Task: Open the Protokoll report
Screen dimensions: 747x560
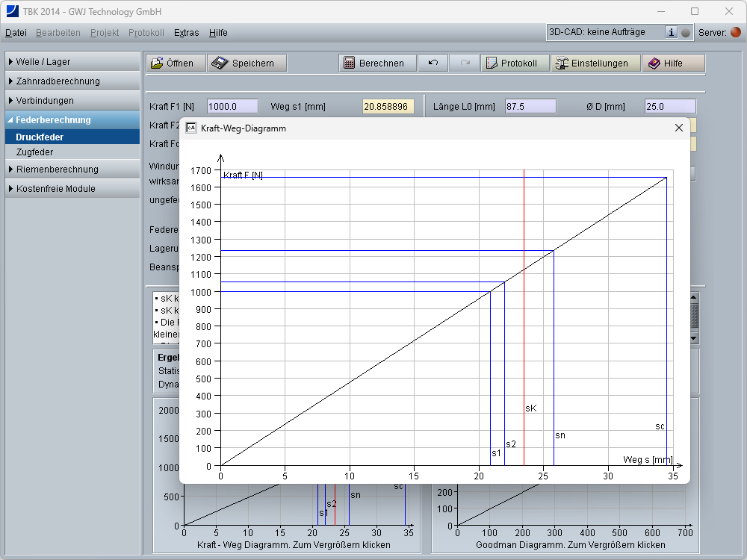Action: click(515, 63)
